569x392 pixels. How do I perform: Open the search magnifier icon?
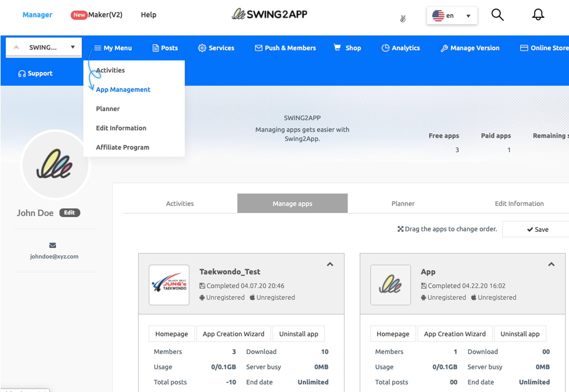(497, 15)
